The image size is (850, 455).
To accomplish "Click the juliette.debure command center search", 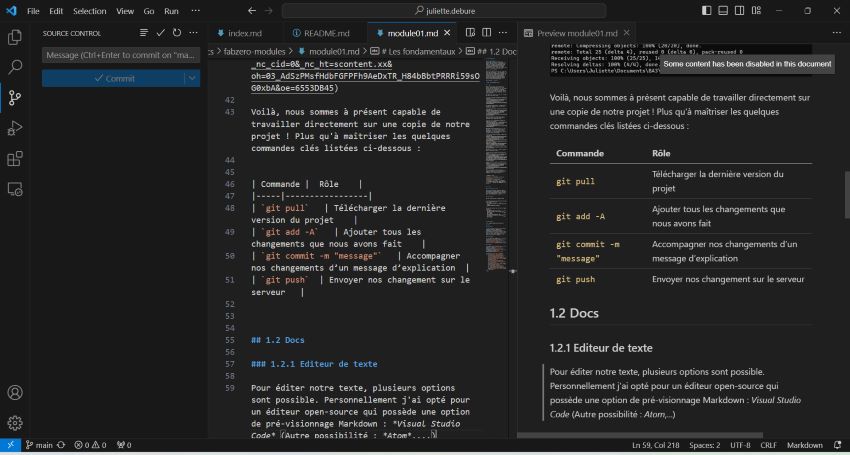I will 443,11.
